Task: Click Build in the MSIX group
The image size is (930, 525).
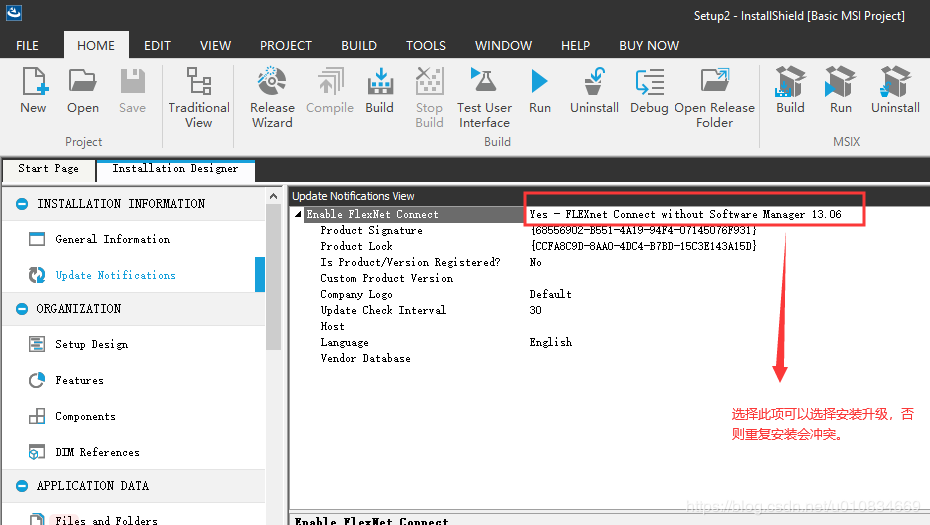Action: (x=790, y=90)
